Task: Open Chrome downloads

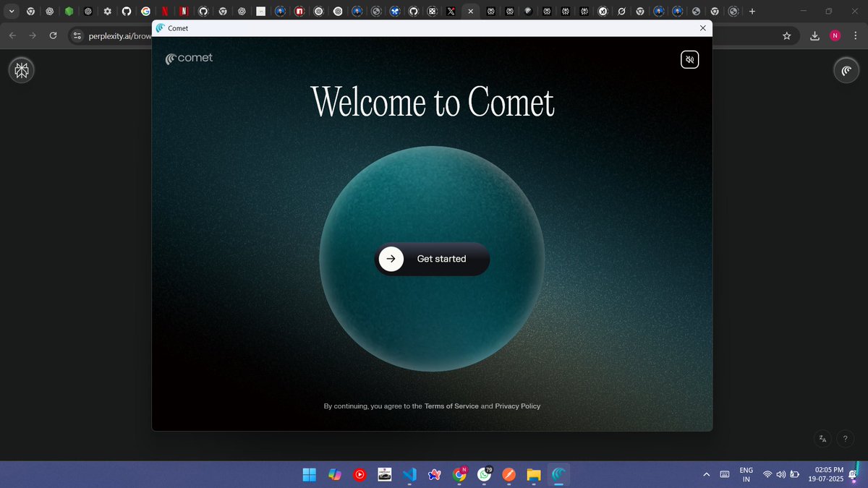Action: 814,35
